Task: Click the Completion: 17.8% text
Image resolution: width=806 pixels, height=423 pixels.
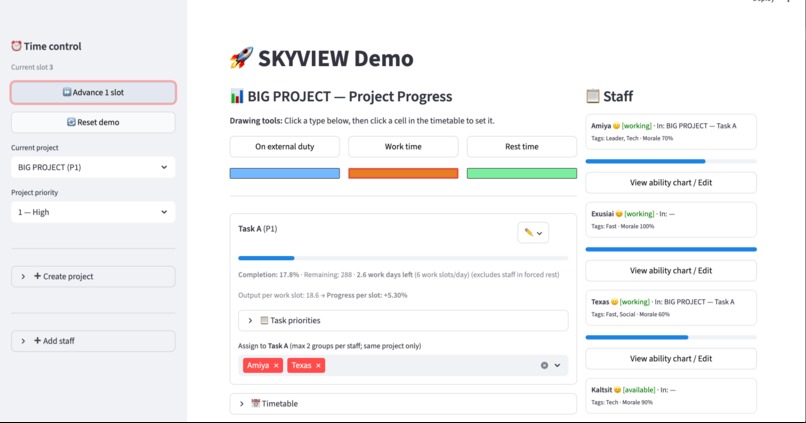Action: click(x=268, y=275)
